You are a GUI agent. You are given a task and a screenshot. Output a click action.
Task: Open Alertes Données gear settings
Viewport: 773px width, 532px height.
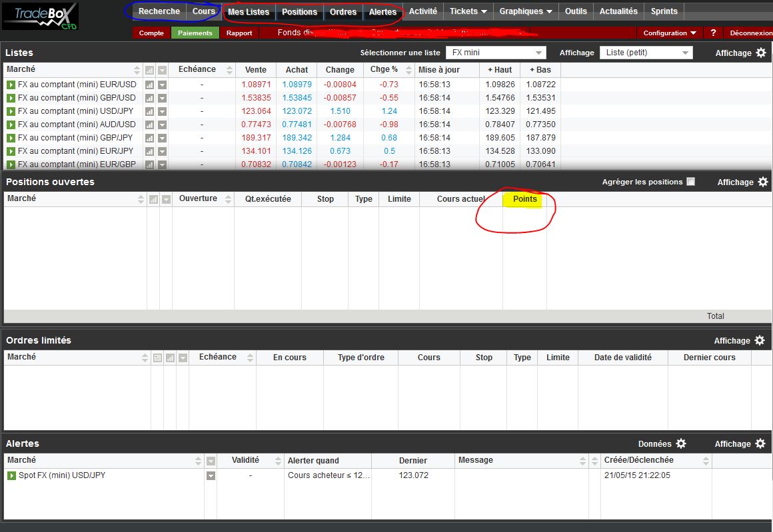coord(681,443)
